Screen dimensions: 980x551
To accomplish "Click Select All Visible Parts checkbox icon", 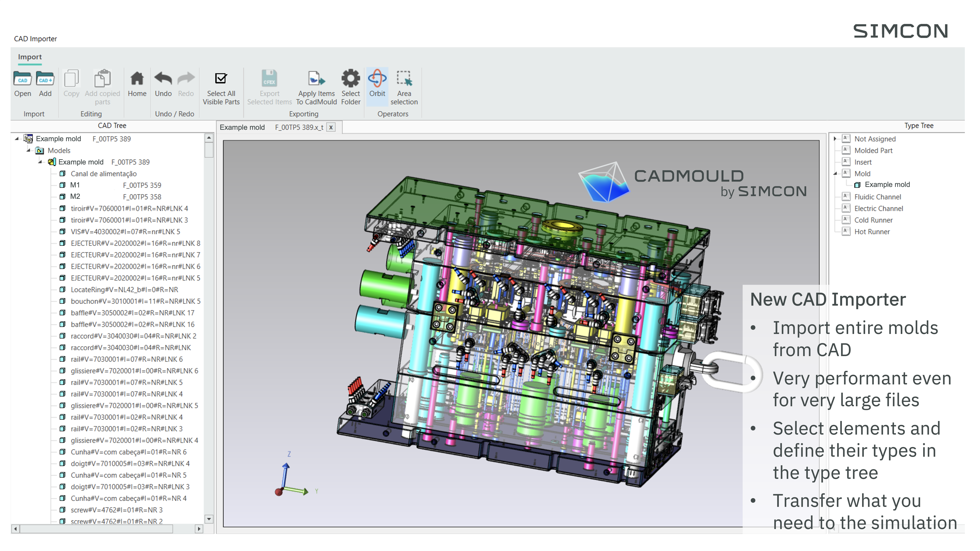I will pos(221,78).
